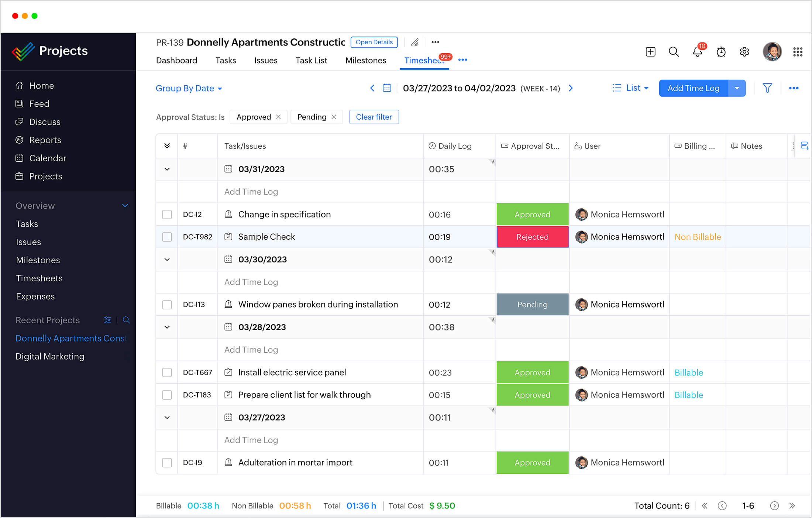Click the Timesheets tab

[425, 61]
